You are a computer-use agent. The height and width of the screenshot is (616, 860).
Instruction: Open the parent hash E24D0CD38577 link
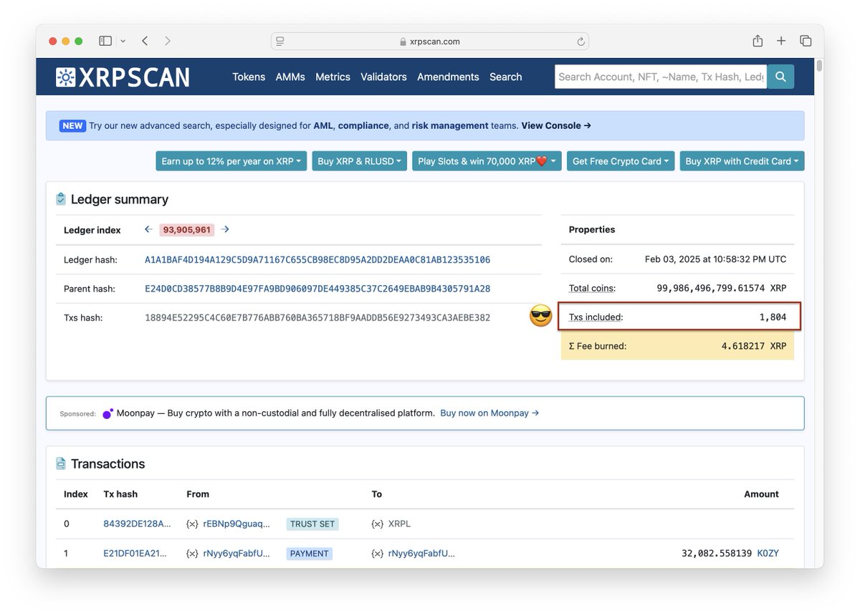pyautogui.click(x=317, y=289)
